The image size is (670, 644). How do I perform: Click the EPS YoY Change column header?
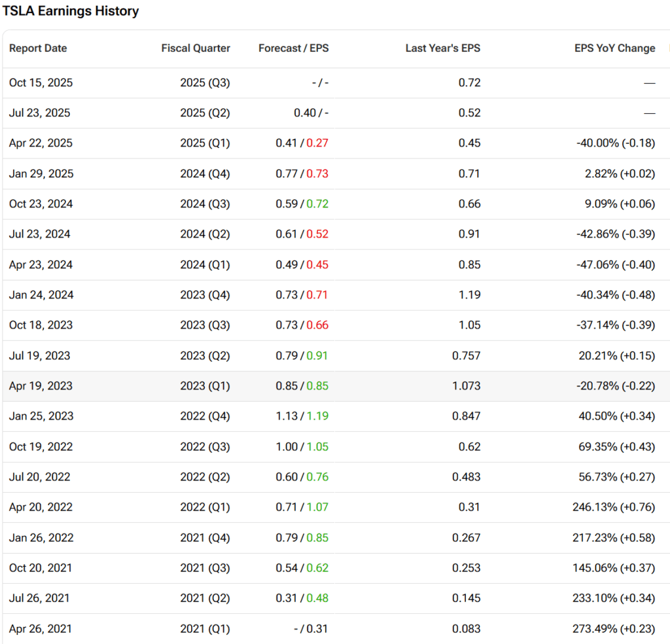(x=614, y=48)
